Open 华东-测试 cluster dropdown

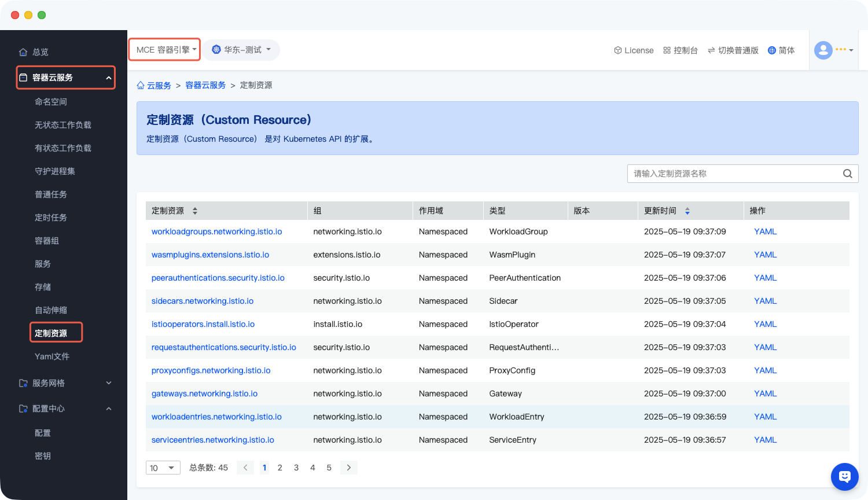click(241, 50)
